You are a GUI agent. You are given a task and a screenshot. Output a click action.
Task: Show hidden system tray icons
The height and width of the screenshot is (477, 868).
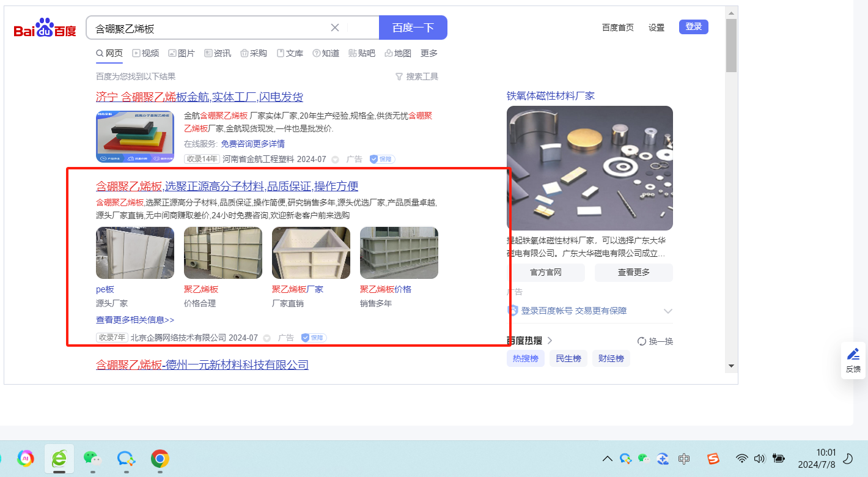[608, 458]
